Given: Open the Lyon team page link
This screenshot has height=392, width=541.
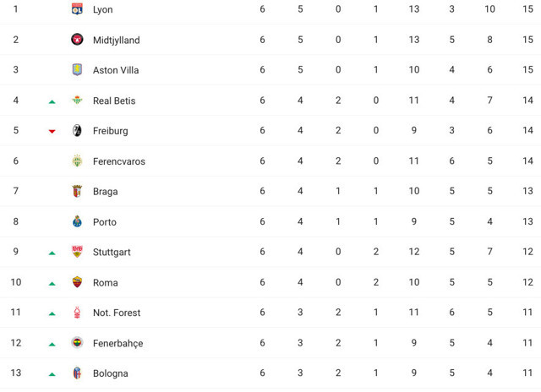Looking at the screenshot, I should pos(102,9).
